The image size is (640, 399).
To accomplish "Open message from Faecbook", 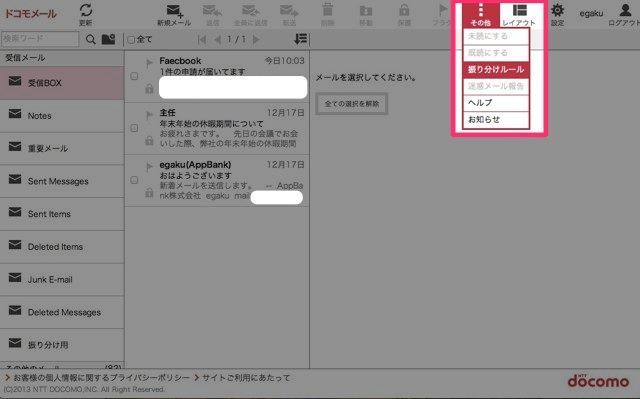I will (x=217, y=76).
